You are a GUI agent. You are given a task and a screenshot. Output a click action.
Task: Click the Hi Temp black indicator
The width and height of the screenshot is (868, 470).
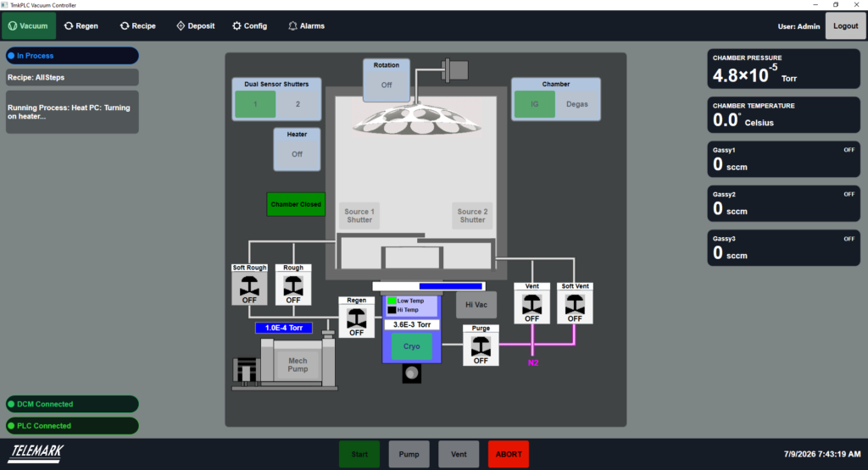coord(392,310)
